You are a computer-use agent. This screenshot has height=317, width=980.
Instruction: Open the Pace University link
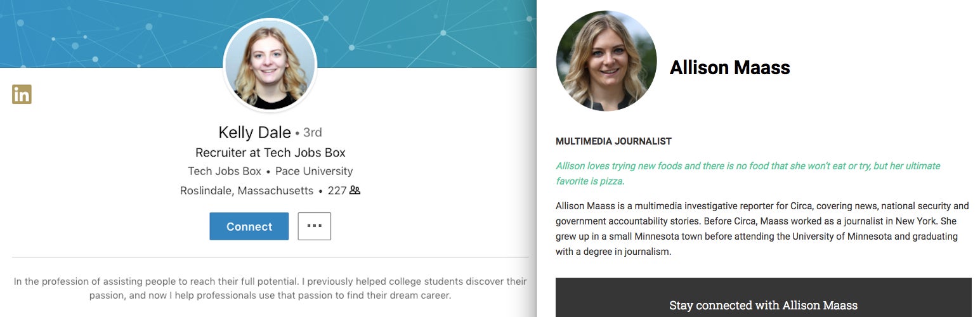click(x=314, y=171)
